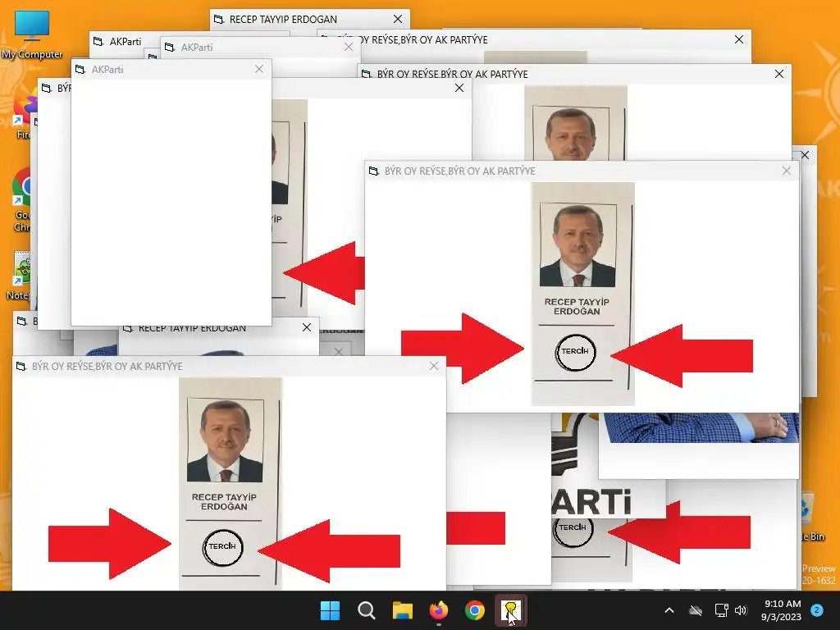Select the Google Chrome desktop shortcut
Image resolution: width=840 pixels, height=630 pixels.
click(22, 201)
